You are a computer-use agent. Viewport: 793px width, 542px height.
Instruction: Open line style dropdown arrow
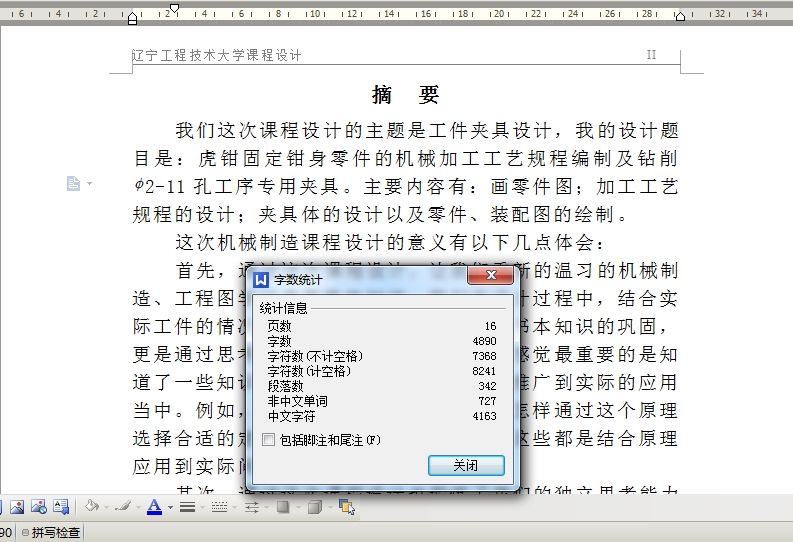pyautogui.click(x=202, y=507)
